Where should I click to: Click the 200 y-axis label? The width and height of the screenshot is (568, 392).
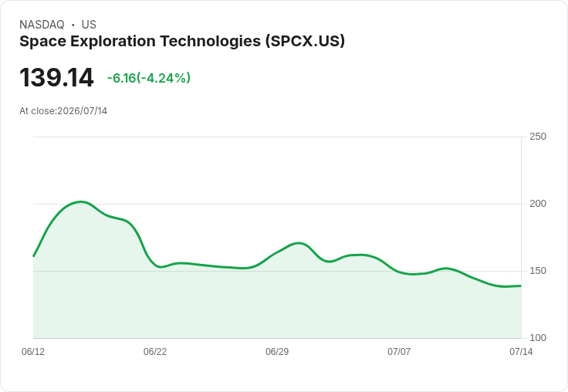[538, 204]
